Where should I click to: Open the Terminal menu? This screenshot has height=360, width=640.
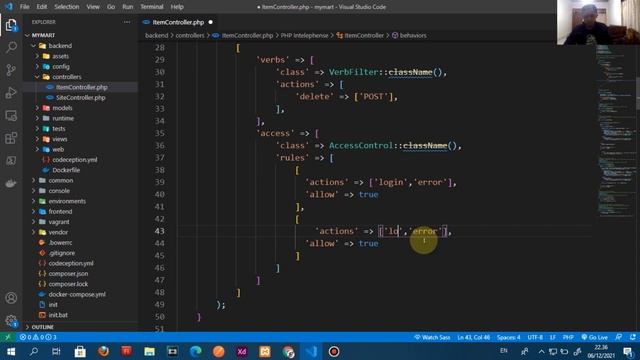[x=152, y=7]
